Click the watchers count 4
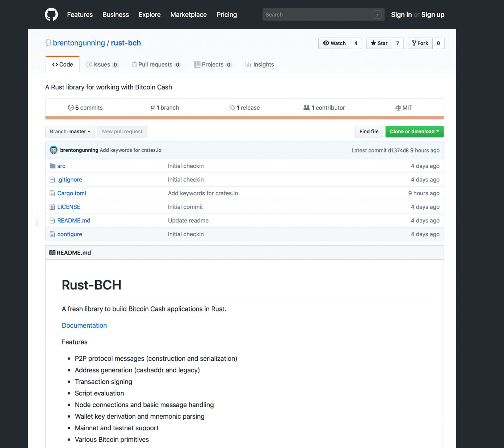504x448 pixels. (x=356, y=43)
